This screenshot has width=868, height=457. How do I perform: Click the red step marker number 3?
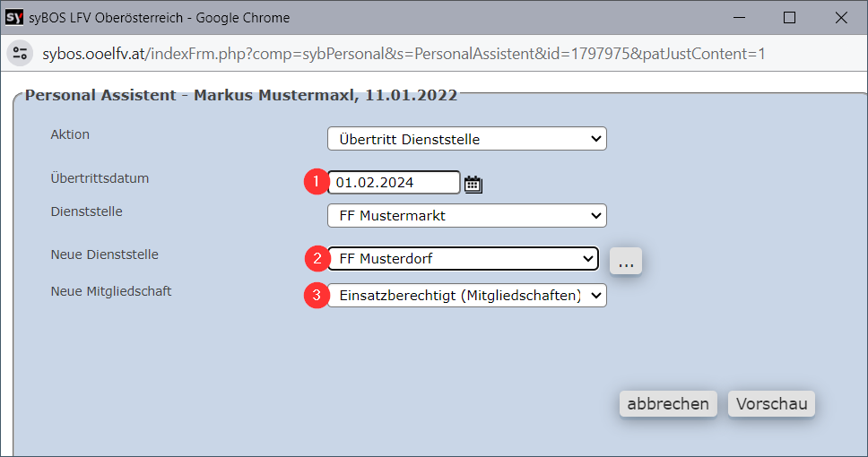(x=317, y=295)
